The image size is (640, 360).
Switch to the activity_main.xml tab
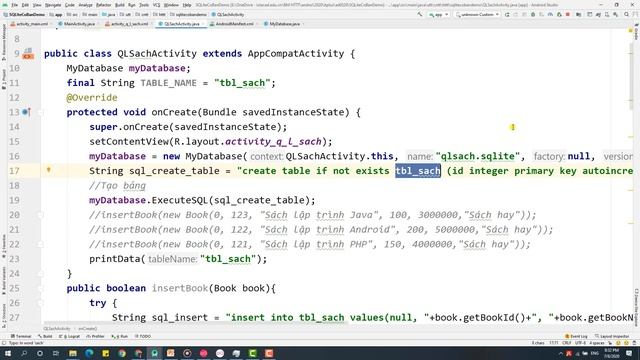pos(29,24)
